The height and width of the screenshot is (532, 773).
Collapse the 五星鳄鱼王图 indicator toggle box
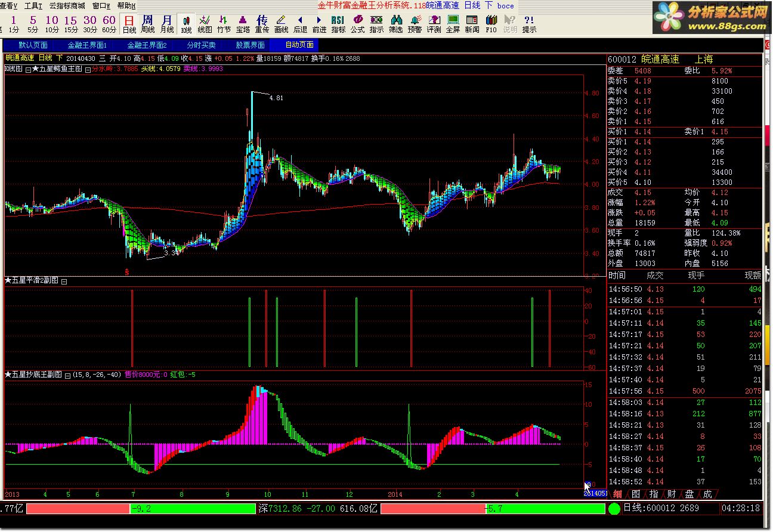pyautogui.click(x=88, y=69)
